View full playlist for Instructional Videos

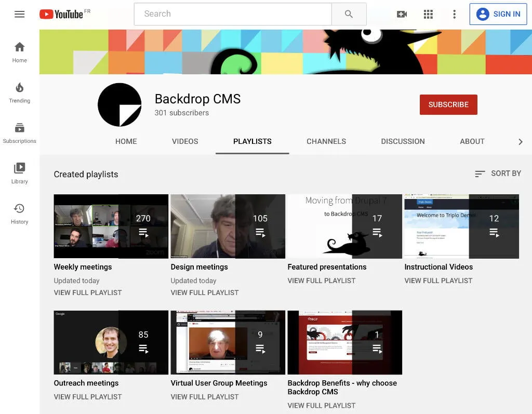coord(438,281)
